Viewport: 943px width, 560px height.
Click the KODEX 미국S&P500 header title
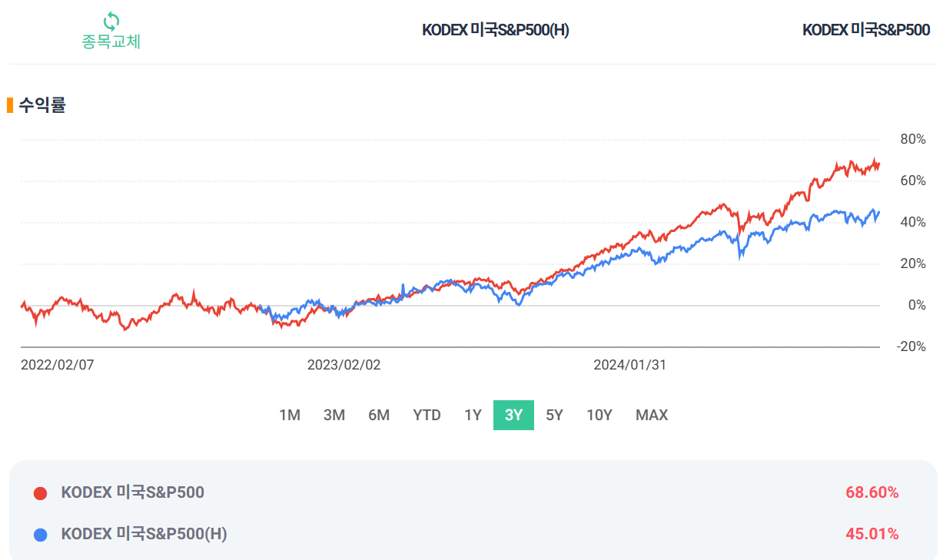pos(865,30)
